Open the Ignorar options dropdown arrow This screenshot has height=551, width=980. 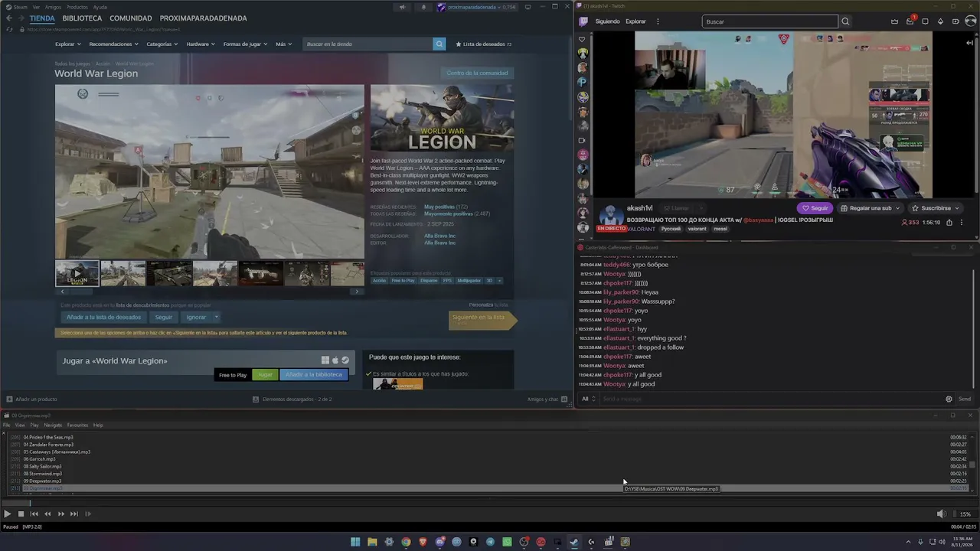point(216,317)
